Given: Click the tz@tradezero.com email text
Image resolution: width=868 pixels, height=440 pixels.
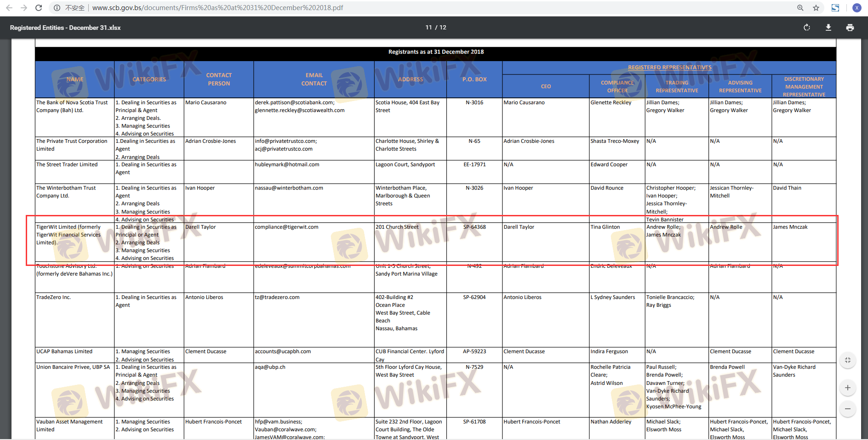Looking at the screenshot, I should pyautogui.click(x=277, y=297).
